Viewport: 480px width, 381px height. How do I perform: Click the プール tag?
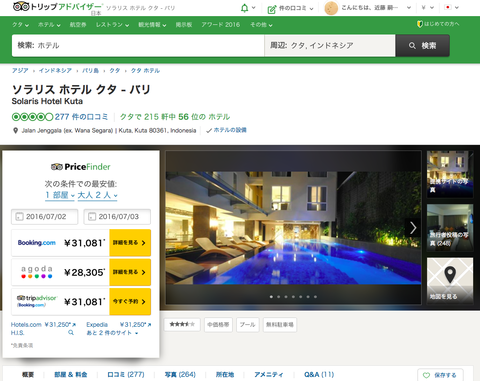[x=248, y=324]
